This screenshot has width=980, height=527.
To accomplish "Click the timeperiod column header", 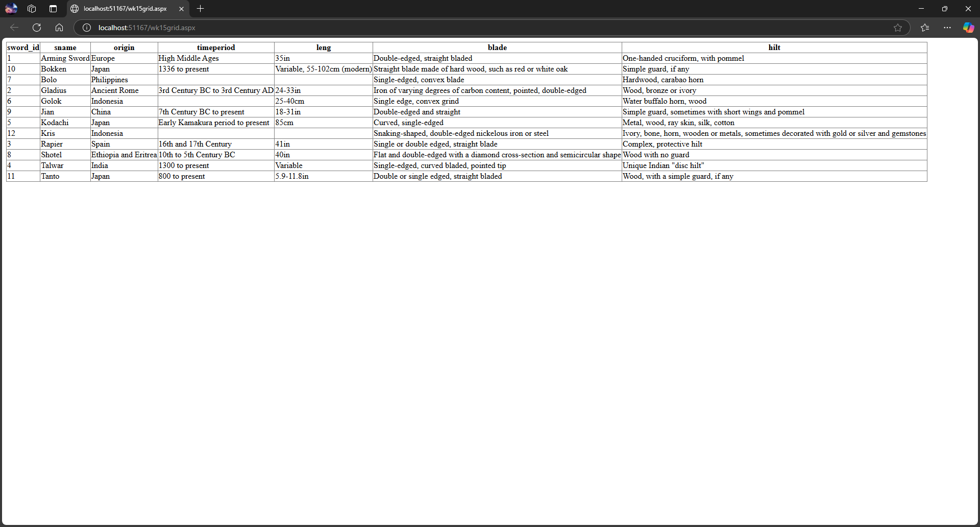I will pyautogui.click(x=216, y=47).
